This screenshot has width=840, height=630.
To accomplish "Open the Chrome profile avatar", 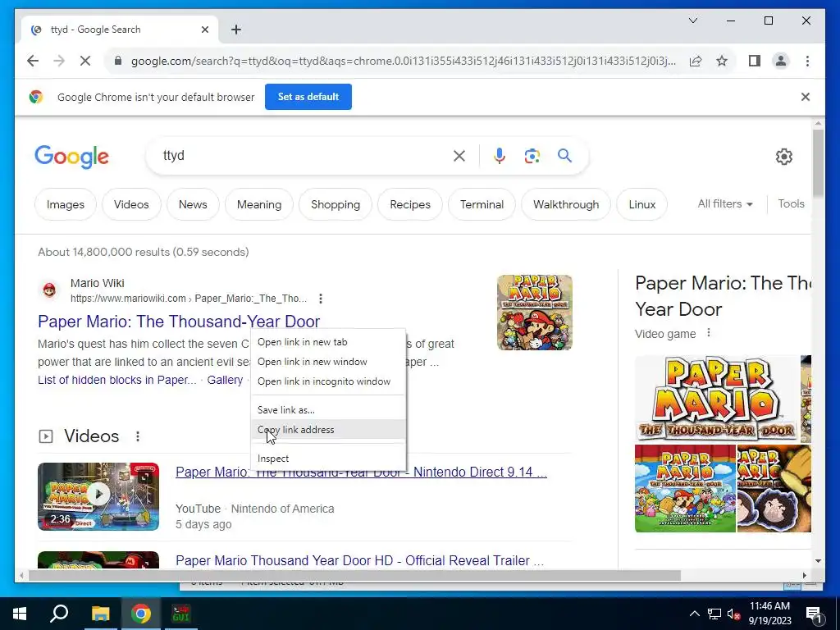I will pos(781,61).
